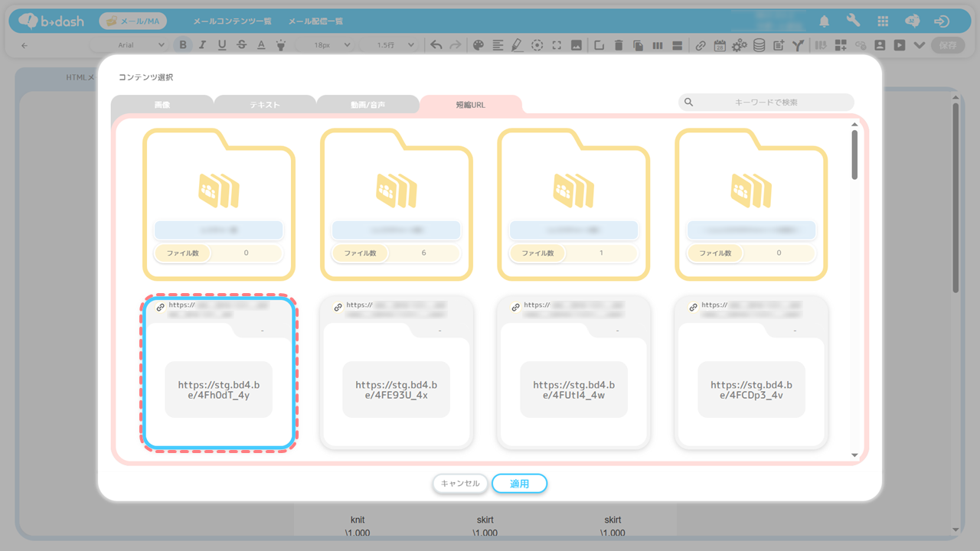Click the play preview icon in toolbar

coord(899,45)
